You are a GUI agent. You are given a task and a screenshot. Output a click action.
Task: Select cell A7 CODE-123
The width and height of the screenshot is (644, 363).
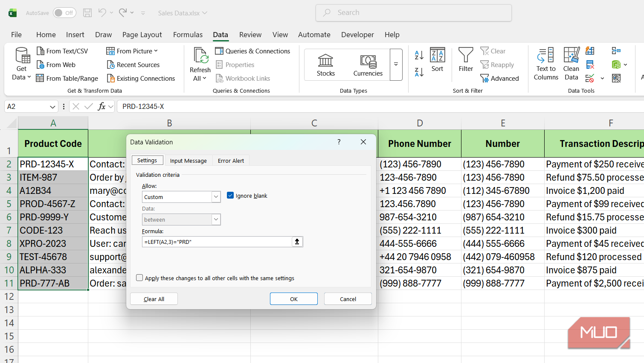coord(53,230)
